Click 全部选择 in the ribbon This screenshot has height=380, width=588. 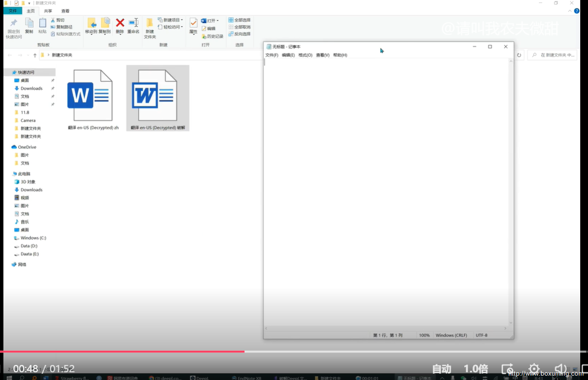tap(240, 20)
